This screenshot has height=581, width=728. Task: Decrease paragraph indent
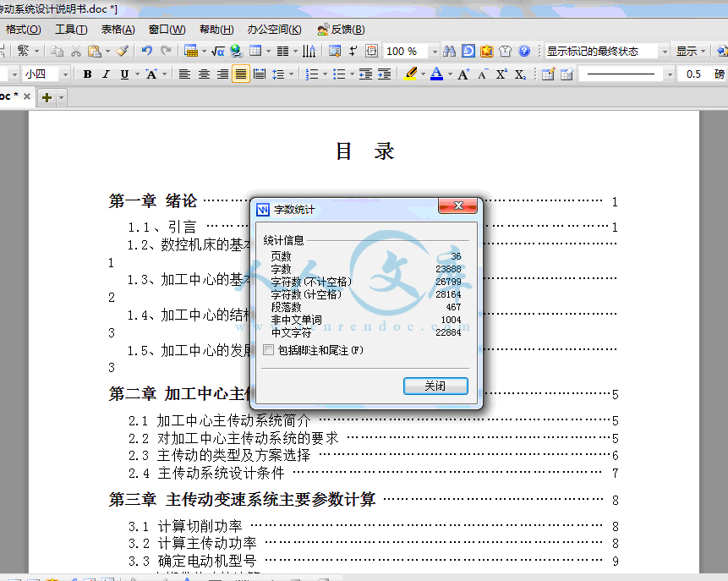365,74
